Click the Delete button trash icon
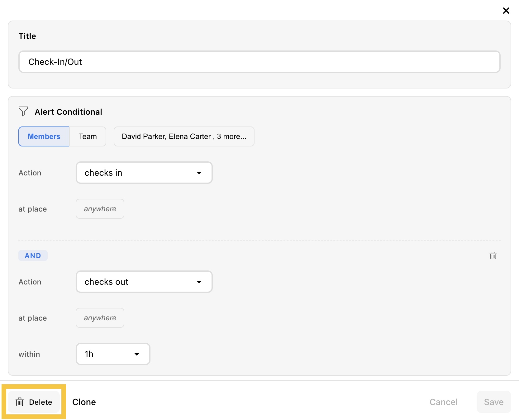The width and height of the screenshot is (519, 420). pos(20,402)
